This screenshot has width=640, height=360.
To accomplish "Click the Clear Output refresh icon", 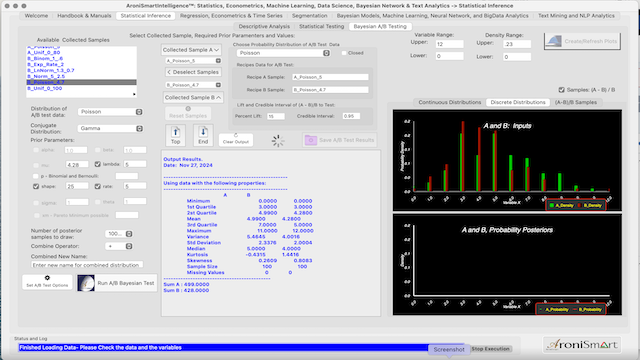I will tap(236, 136).
